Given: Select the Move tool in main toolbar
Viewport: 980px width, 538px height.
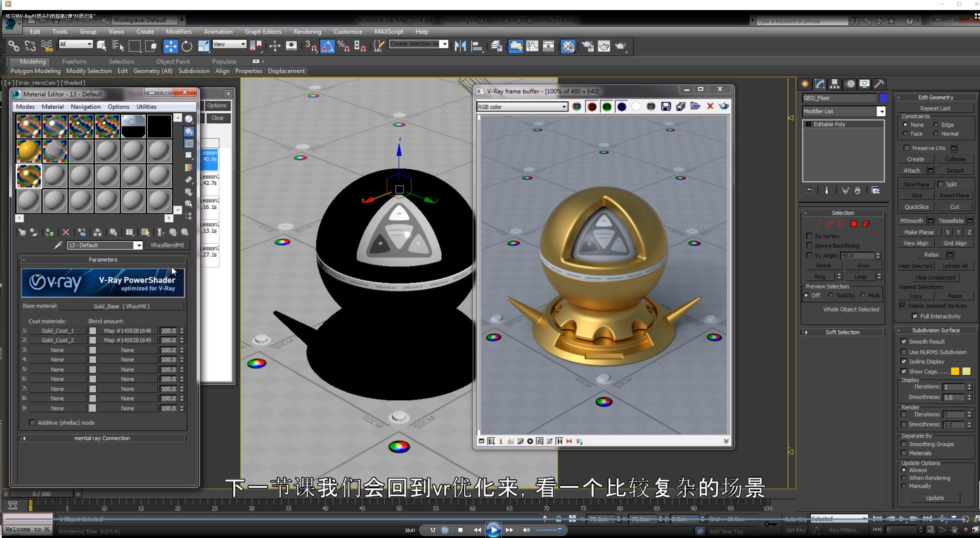Looking at the screenshot, I should [170, 46].
